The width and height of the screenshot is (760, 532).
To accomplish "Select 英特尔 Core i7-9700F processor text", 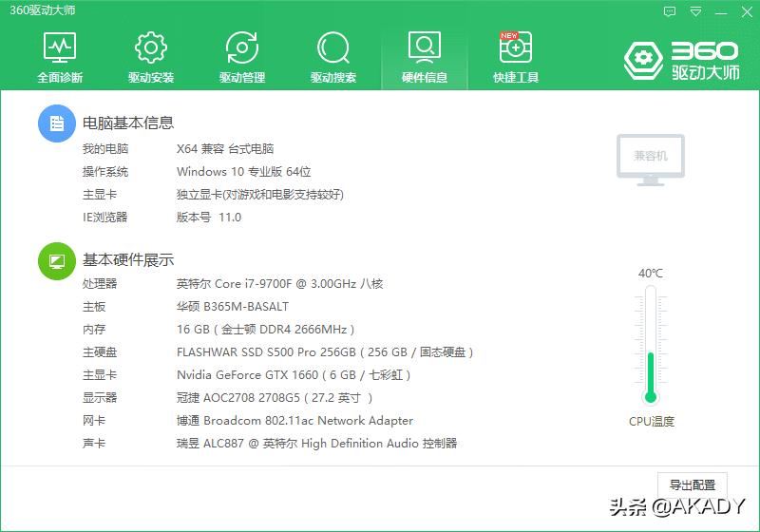I will (x=279, y=284).
